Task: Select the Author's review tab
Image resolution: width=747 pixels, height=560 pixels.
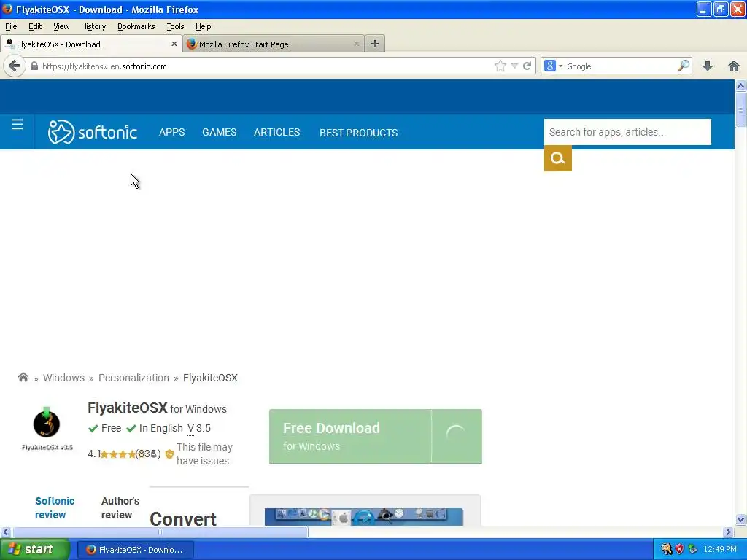Action: point(120,507)
